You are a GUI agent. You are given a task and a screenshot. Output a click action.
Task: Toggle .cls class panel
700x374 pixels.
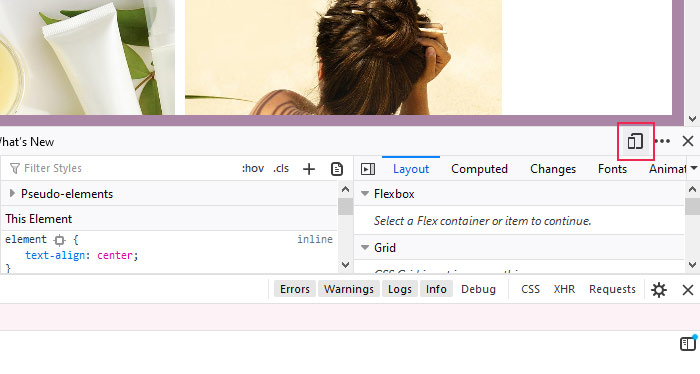tap(281, 168)
